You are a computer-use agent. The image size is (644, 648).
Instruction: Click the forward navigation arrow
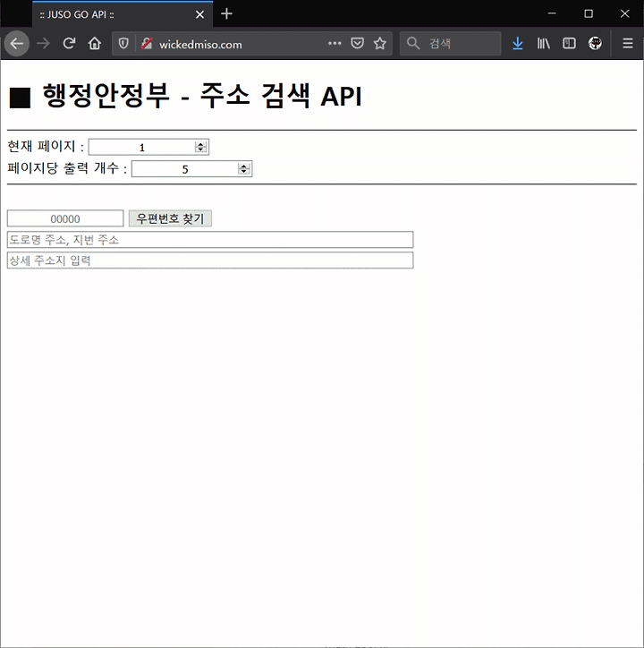click(43, 43)
